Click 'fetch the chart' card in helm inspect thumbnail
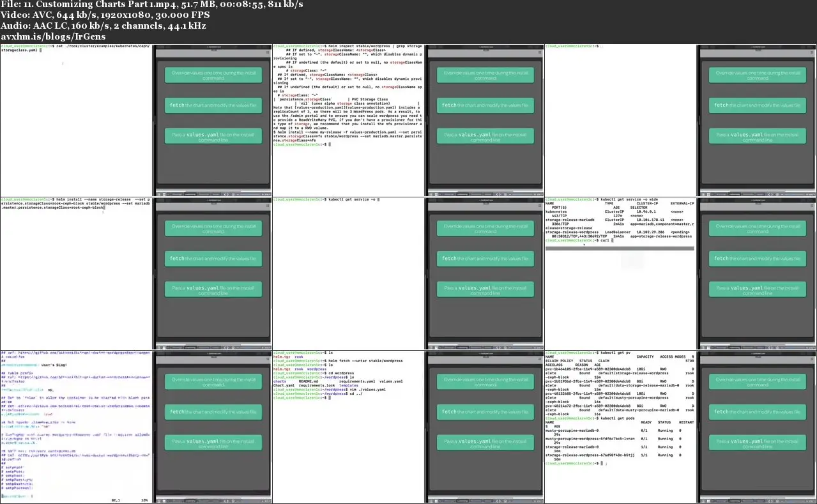Screen dimensions: 817x504 [x=485, y=105]
